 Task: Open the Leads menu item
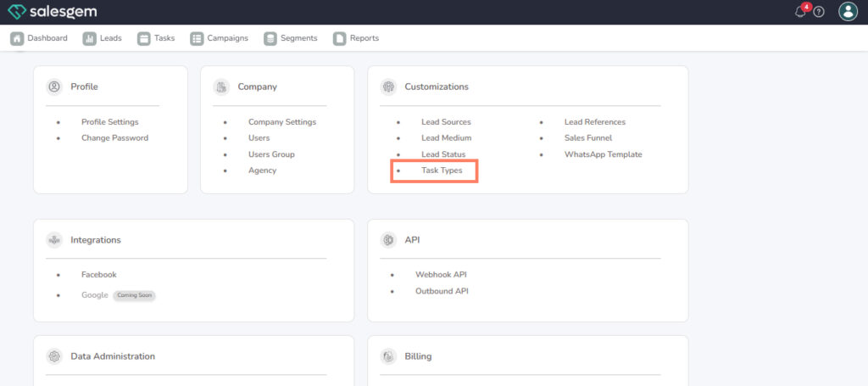pos(102,38)
